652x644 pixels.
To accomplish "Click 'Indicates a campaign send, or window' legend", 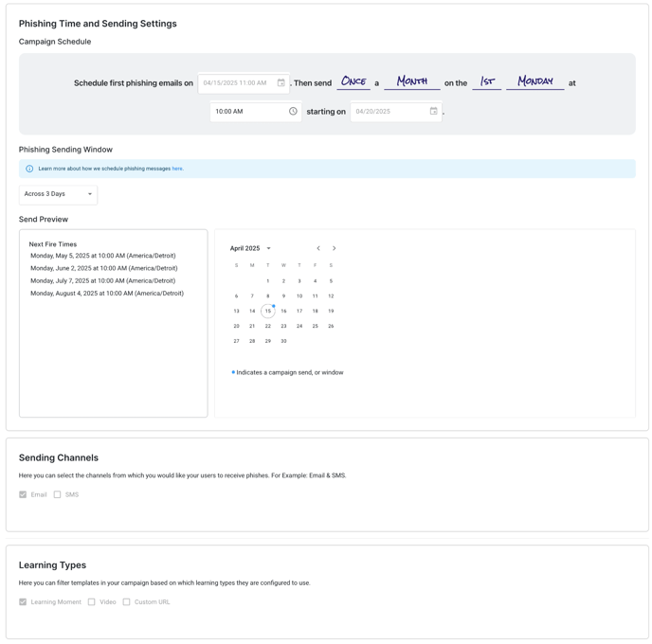I will tap(290, 372).
